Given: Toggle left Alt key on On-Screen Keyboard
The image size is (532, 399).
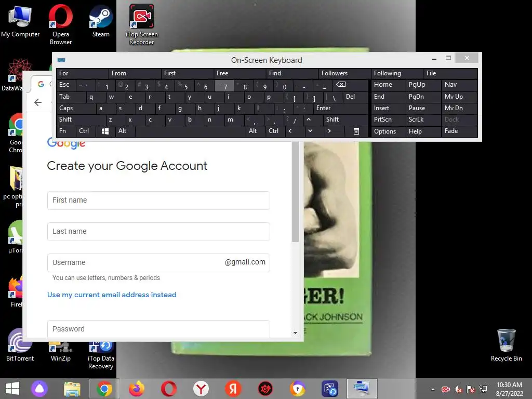Looking at the screenshot, I should (125, 131).
